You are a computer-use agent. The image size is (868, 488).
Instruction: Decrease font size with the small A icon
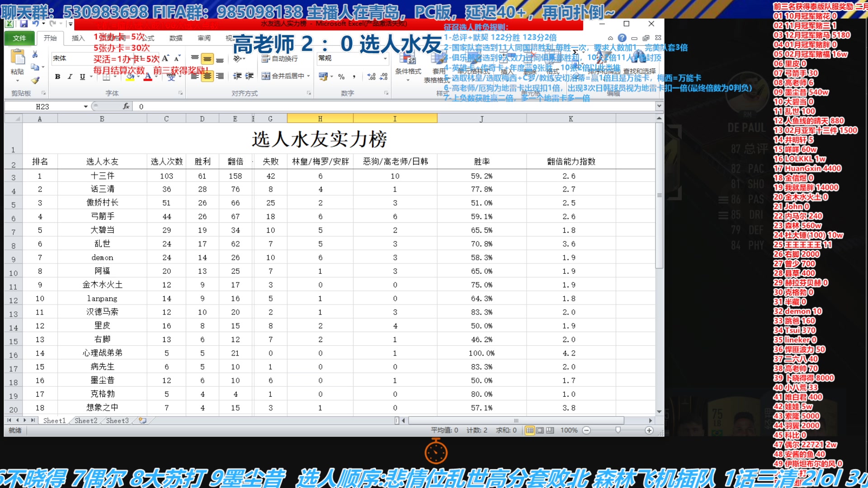coord(177,58)
